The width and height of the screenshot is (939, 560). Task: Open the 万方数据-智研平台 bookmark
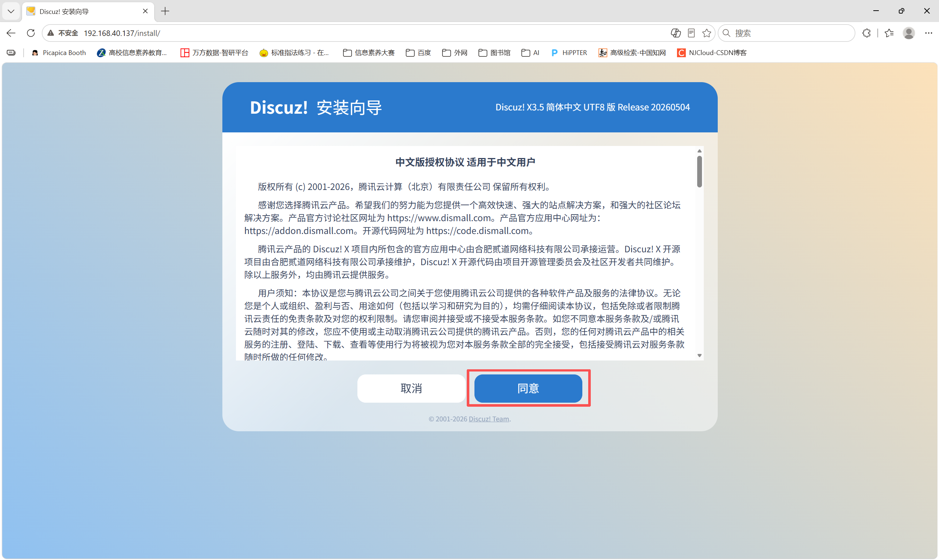[x=214, y=53]
